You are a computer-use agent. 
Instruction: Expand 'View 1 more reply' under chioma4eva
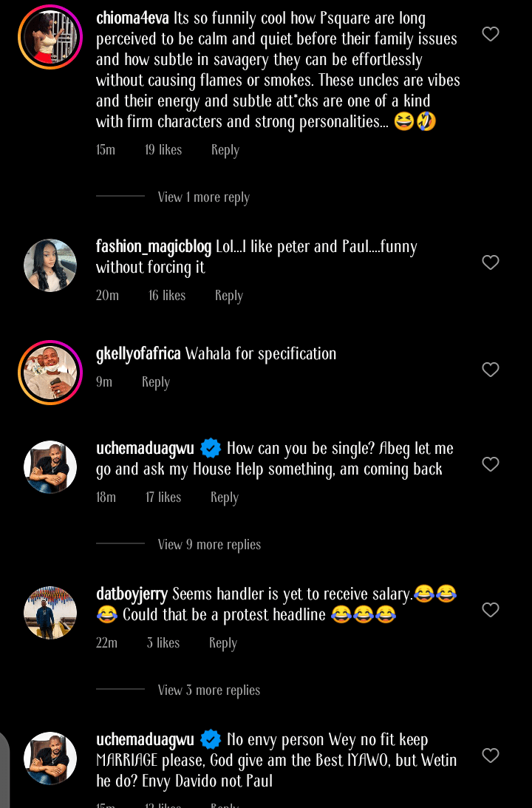[203, 197]
